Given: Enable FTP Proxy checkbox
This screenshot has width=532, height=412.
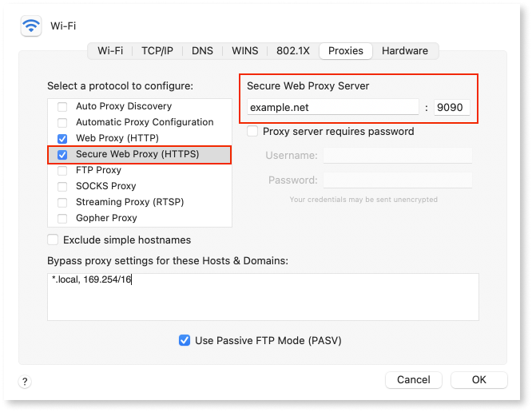Looking at the screenshot, I should [x=62, y=170].
